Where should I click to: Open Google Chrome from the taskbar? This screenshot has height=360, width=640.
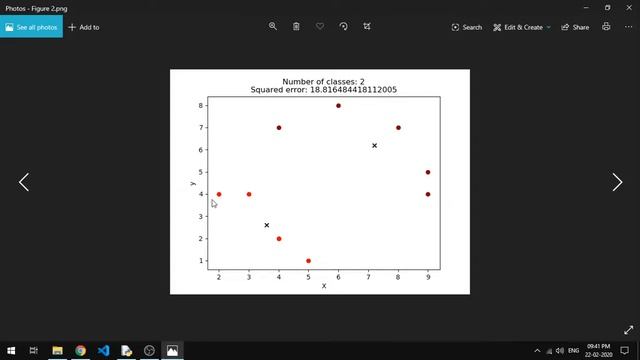pos(80,351)
